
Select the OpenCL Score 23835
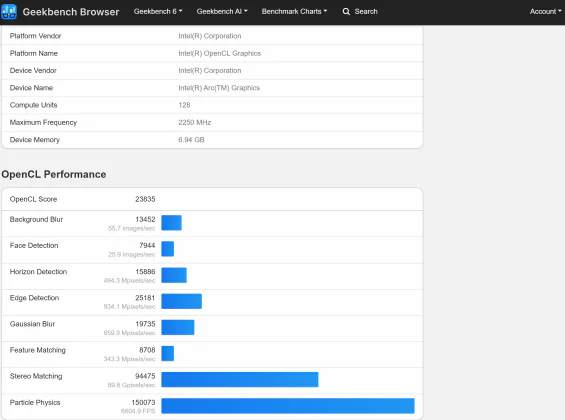(145, 199)
